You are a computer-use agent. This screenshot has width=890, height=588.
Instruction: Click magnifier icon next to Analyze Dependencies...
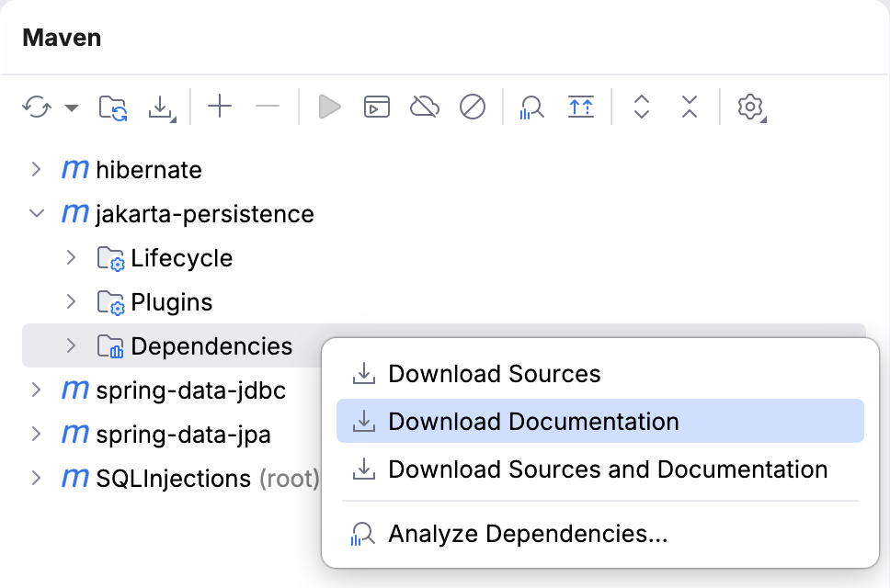(362, 534)
